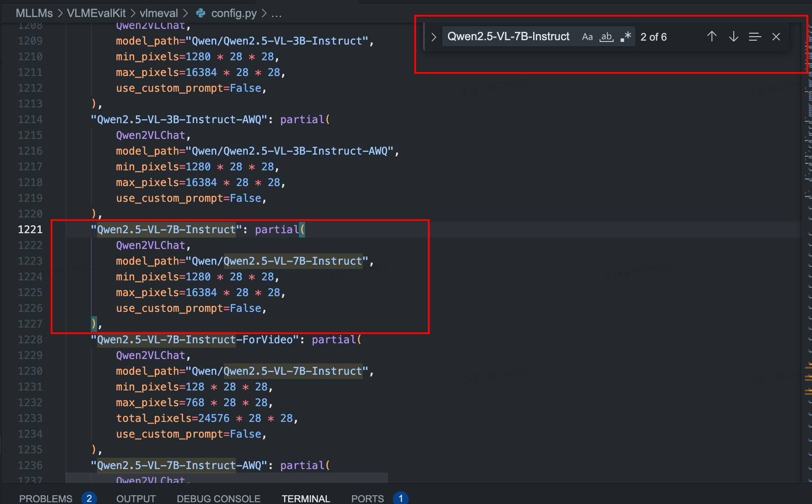Switch to DEBUG CONSOLE tab

[x=219, y=498]
